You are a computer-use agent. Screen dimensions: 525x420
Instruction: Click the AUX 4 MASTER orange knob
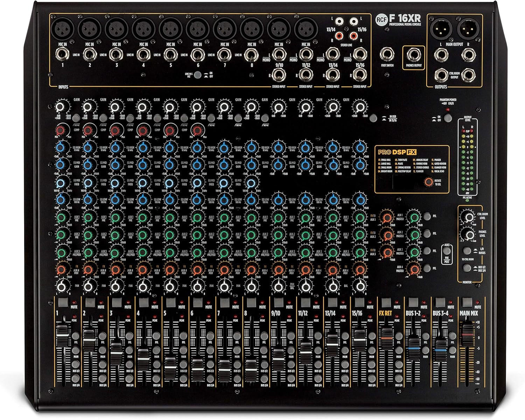coord(414,269)
